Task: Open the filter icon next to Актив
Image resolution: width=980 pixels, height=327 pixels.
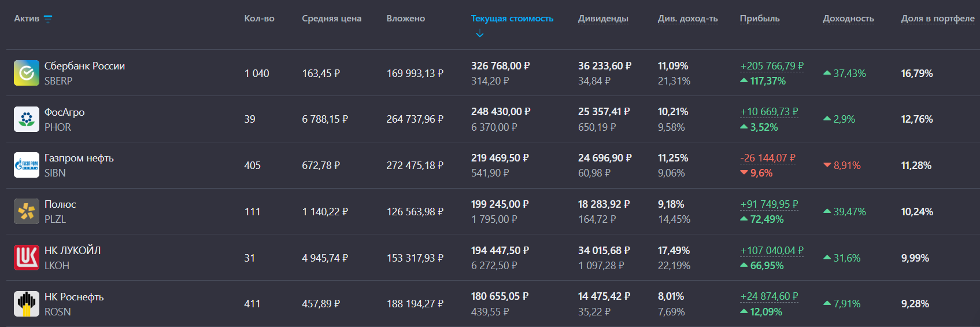Action: (48, 19)
